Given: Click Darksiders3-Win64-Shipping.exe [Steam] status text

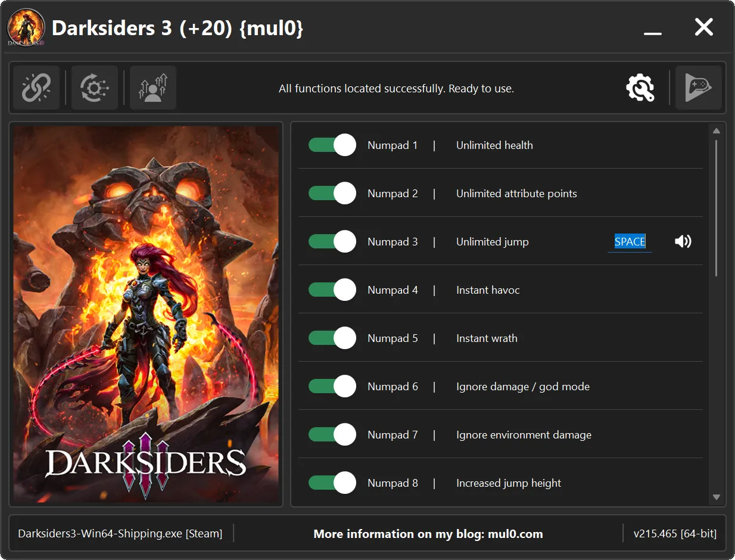Looking at the screenshot, I should pos(120,534).
